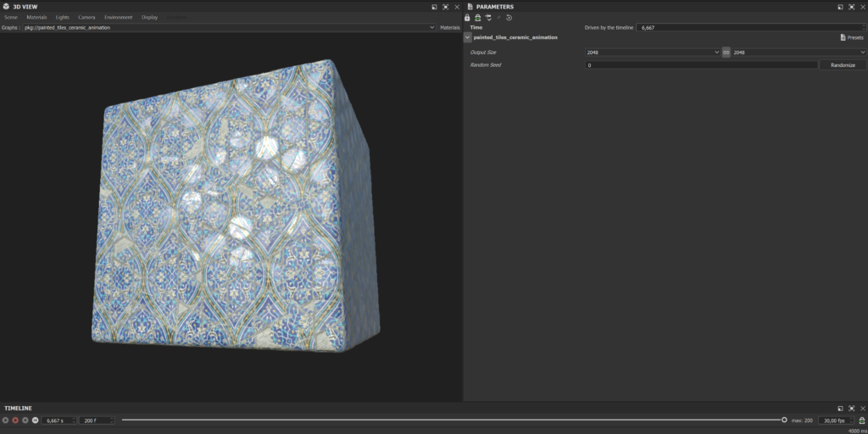The height and width of the screenshot is (434, 868).
Task: Open the Environment menu
Action: pos(118,17)
